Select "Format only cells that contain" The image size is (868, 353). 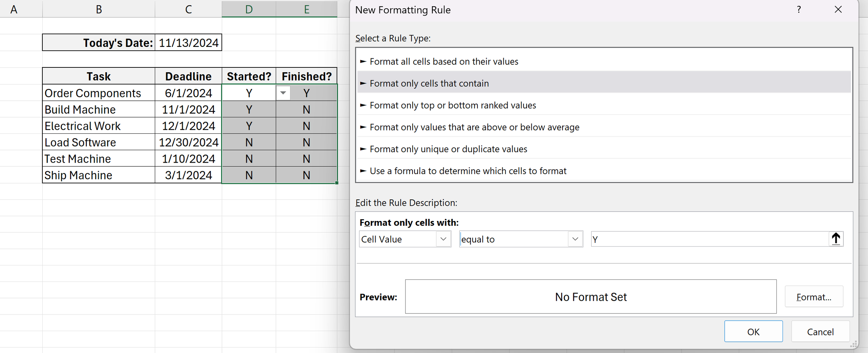tap(429, 83)
